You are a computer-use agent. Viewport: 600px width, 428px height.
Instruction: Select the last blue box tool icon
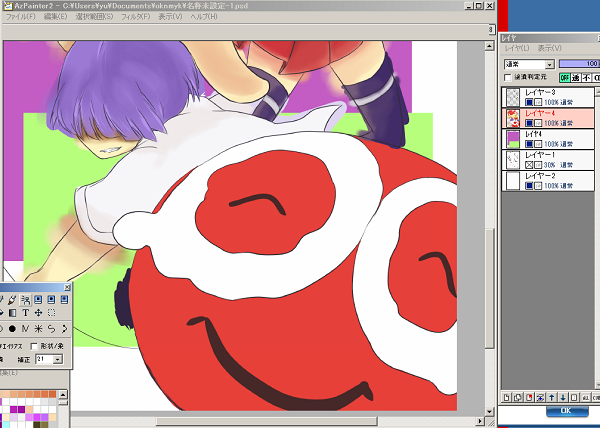[x=64, y=299]
